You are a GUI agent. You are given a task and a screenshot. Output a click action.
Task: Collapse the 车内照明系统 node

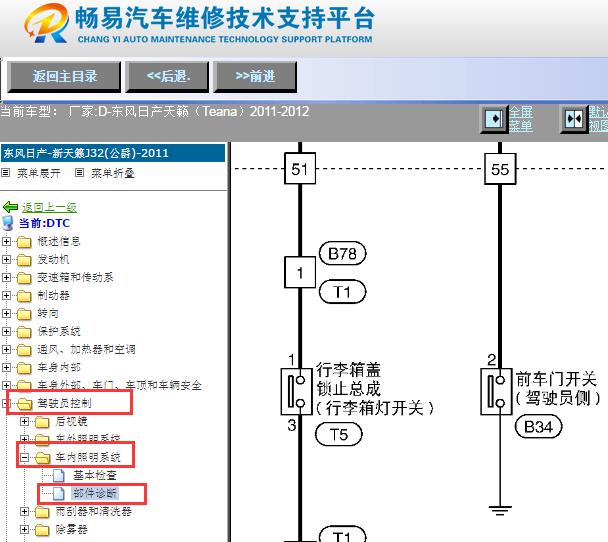(24, 457)
